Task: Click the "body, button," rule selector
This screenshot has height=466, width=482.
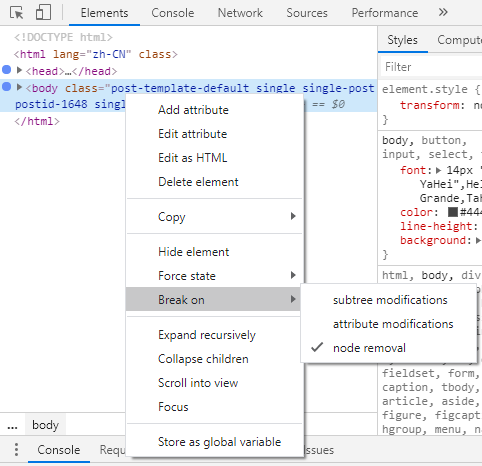Action: coord(424,140)
